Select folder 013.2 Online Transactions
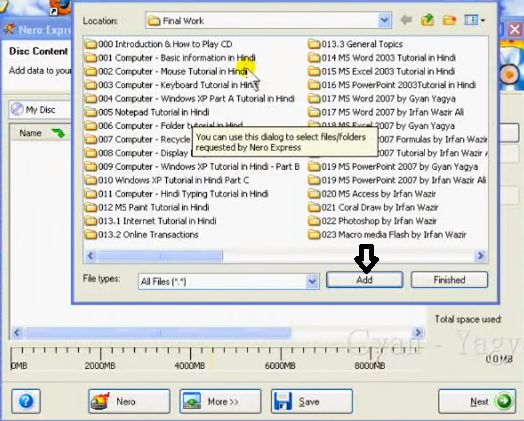524x421 pixels. click(x=142, y=235)
